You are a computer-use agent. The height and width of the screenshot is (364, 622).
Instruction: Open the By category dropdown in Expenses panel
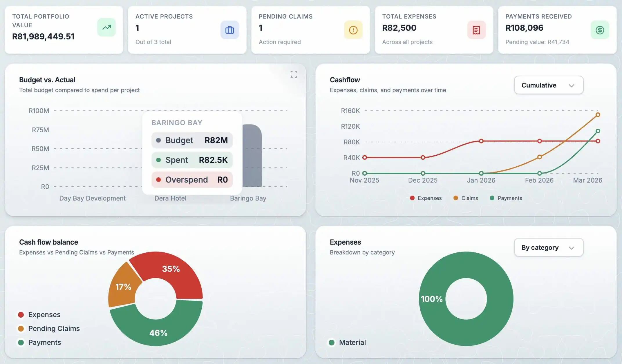[x=548, y=247]
